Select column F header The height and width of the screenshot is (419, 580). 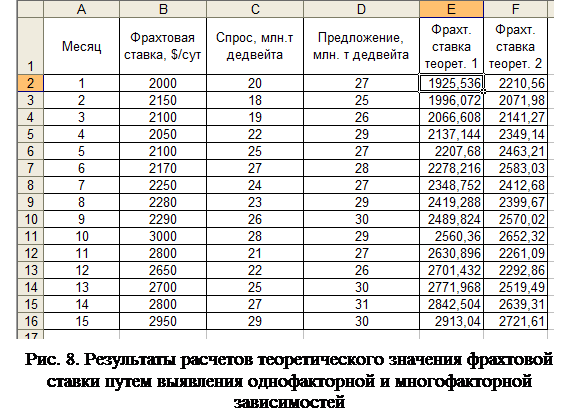coord(515,9)
